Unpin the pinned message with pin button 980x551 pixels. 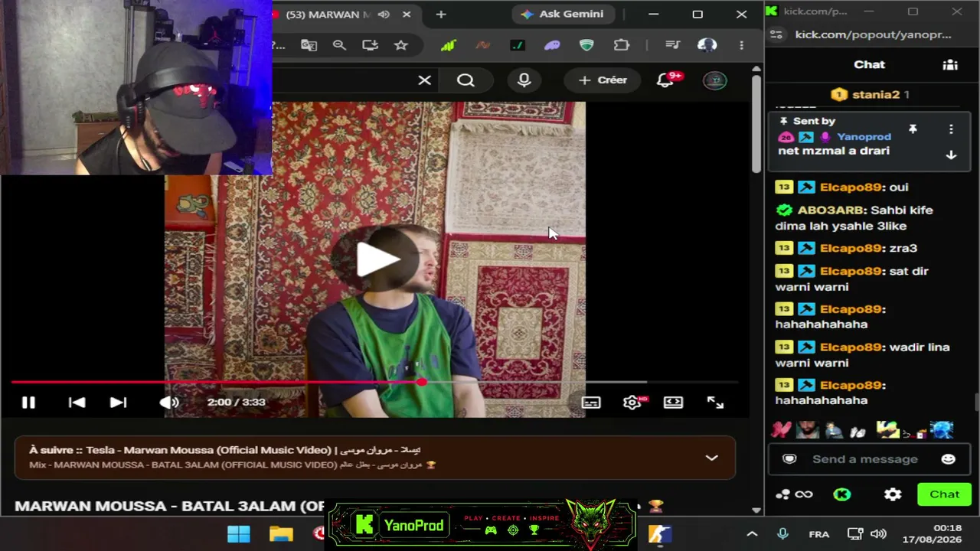pyautogui.click(x=913, y=129)
